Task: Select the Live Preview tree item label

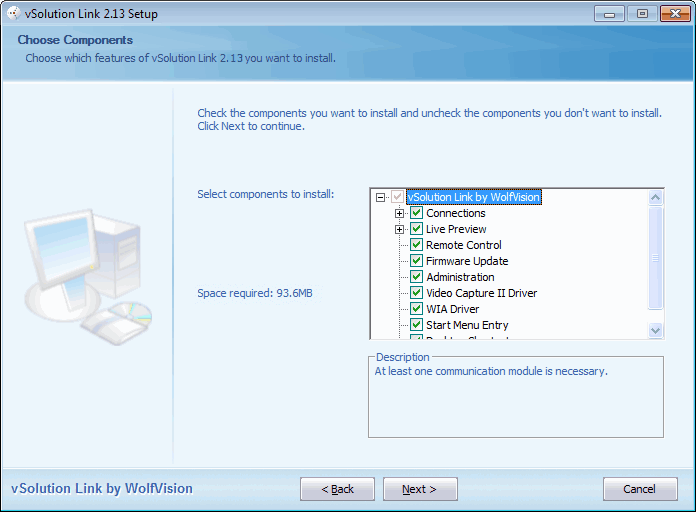Action: (x=456, y=229)
